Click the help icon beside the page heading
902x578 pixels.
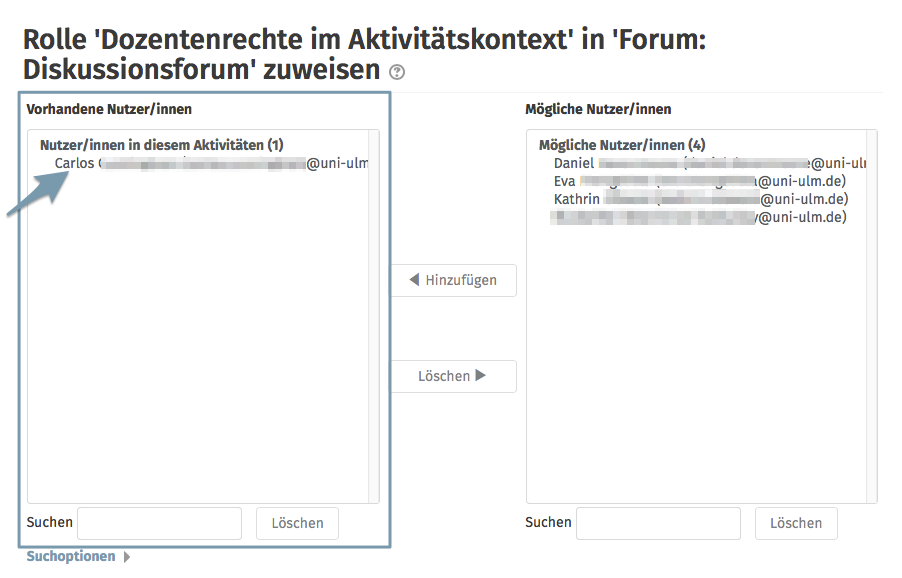(x=398, y=72)
